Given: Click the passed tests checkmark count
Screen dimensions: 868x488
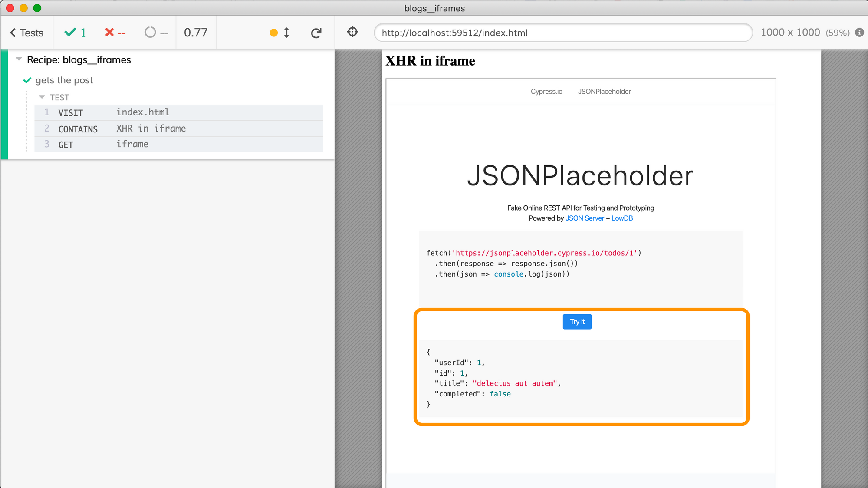Looking at the screenshot, I should click(75, 33).
